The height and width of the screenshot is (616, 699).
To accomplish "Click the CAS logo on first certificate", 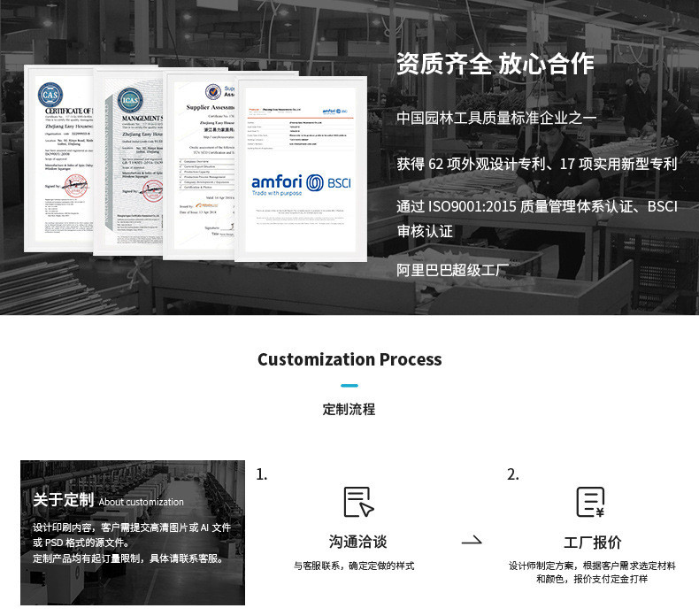I will coord(50,95).
